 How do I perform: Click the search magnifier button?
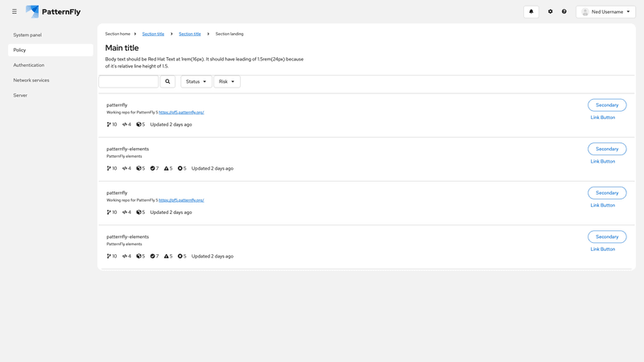coord(167,81)
